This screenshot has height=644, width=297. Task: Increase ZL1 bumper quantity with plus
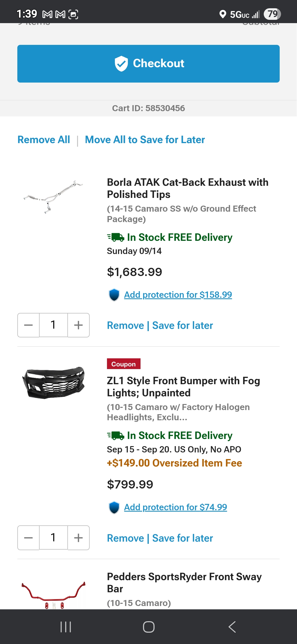[x=78, y=538]
